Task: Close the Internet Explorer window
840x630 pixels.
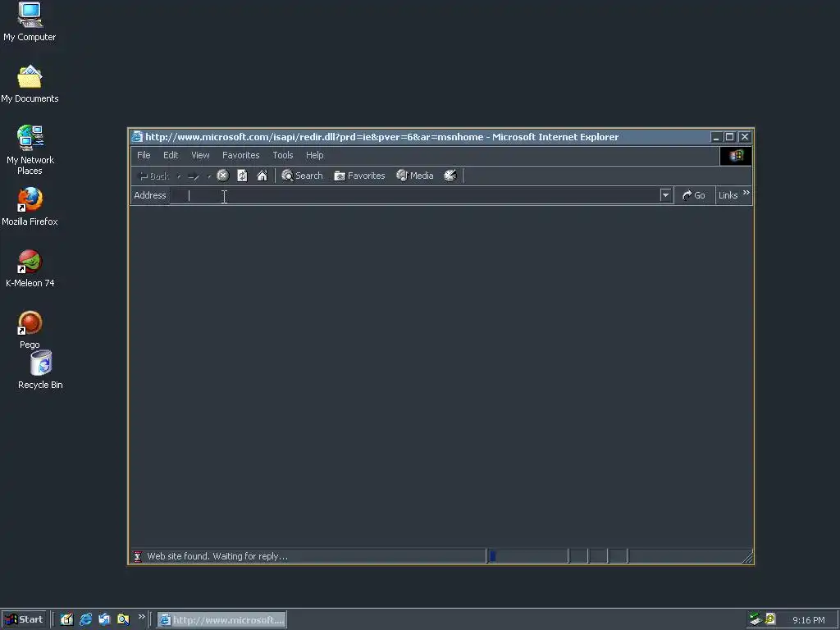Action: (745, 137)
